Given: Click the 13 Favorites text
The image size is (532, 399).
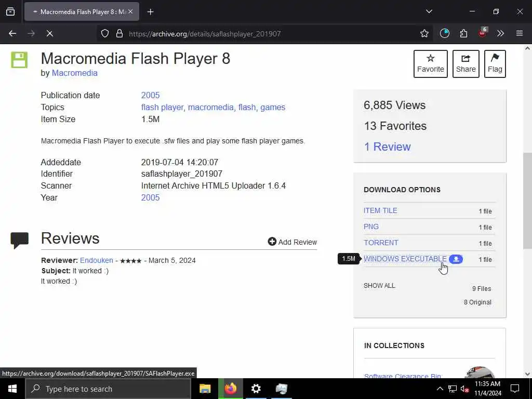Looking at the screenshot, I should tap(395, 126).
